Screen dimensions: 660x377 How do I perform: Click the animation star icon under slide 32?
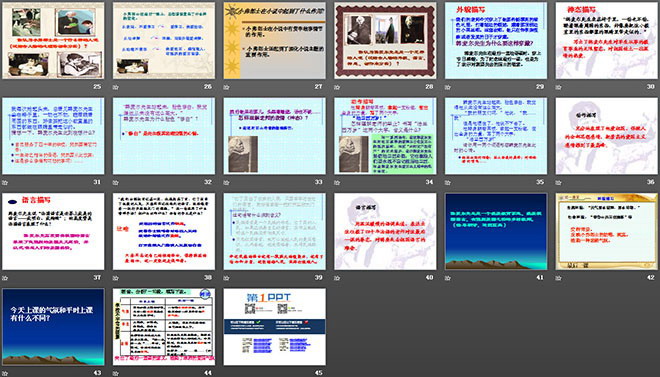tap(116, 183)
